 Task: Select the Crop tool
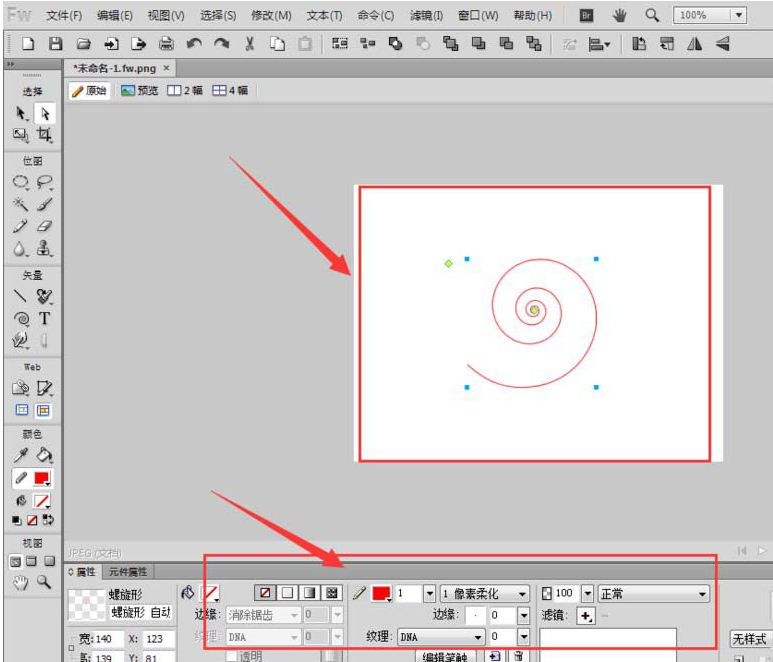point(44,135)
